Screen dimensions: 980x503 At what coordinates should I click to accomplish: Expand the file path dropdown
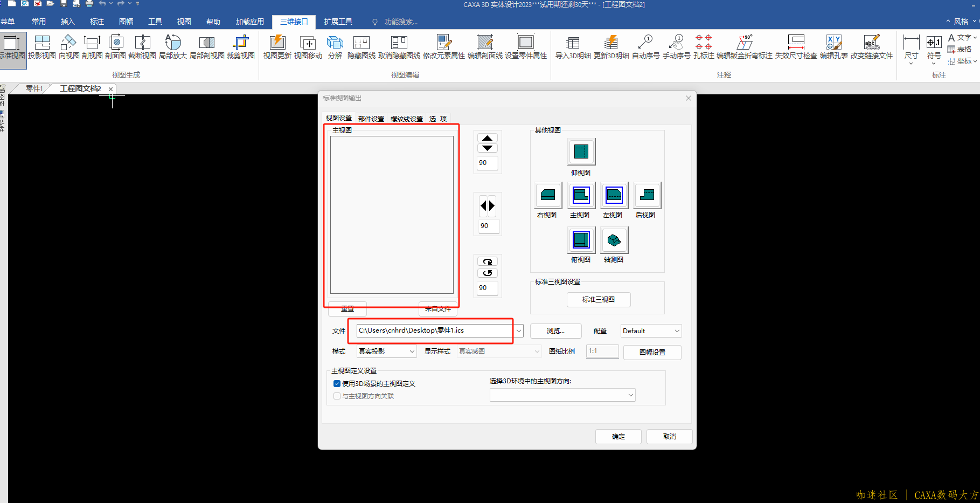click(x=519, y=330)
